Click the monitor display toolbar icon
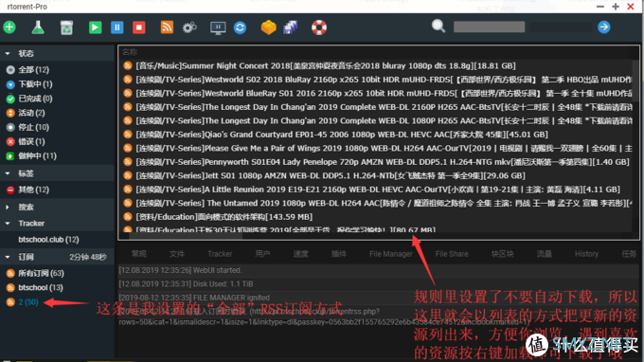 (218, 27)
